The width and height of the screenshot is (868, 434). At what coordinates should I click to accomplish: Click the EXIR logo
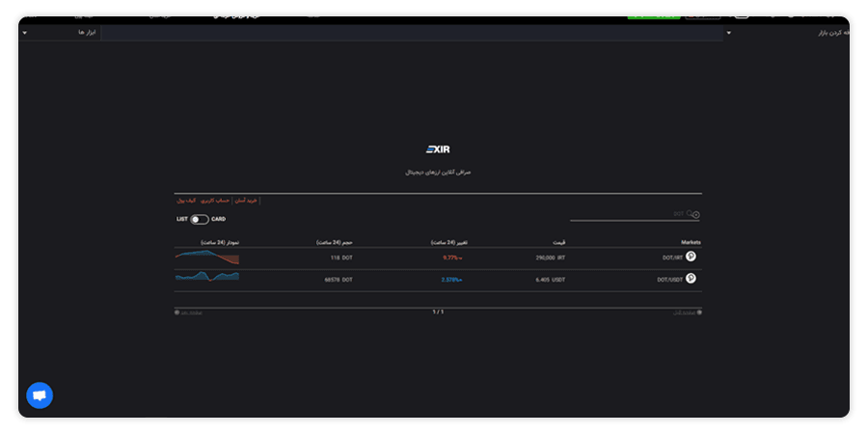click(438, 149)
